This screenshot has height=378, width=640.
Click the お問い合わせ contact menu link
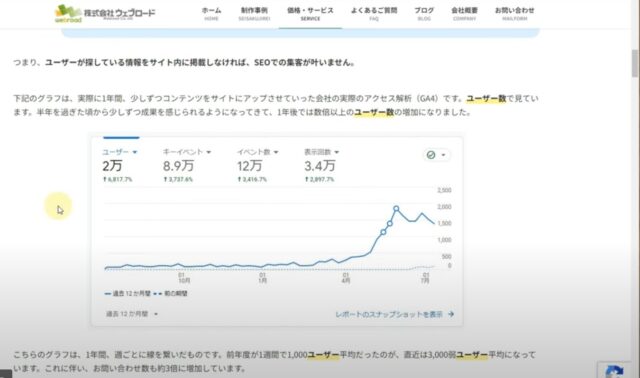tap(514, 13)
